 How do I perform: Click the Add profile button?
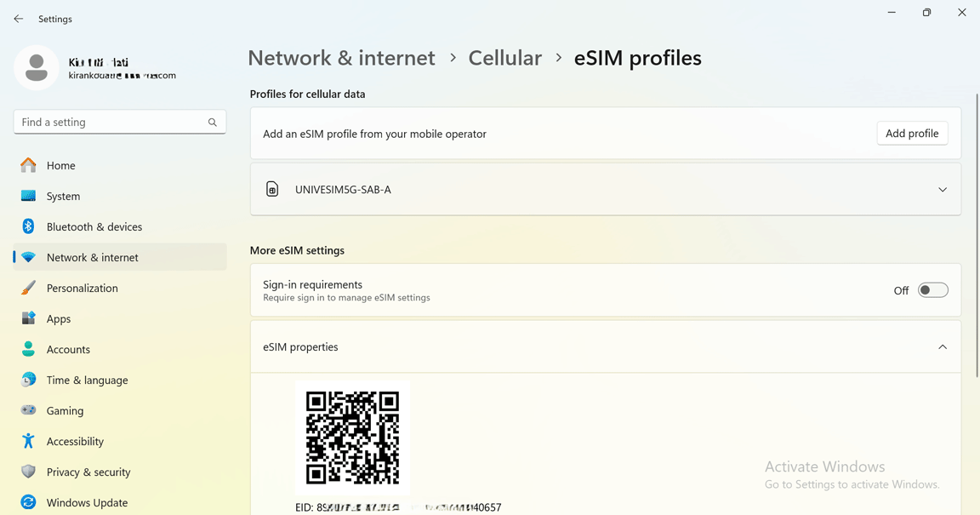(x=912, y=134)
